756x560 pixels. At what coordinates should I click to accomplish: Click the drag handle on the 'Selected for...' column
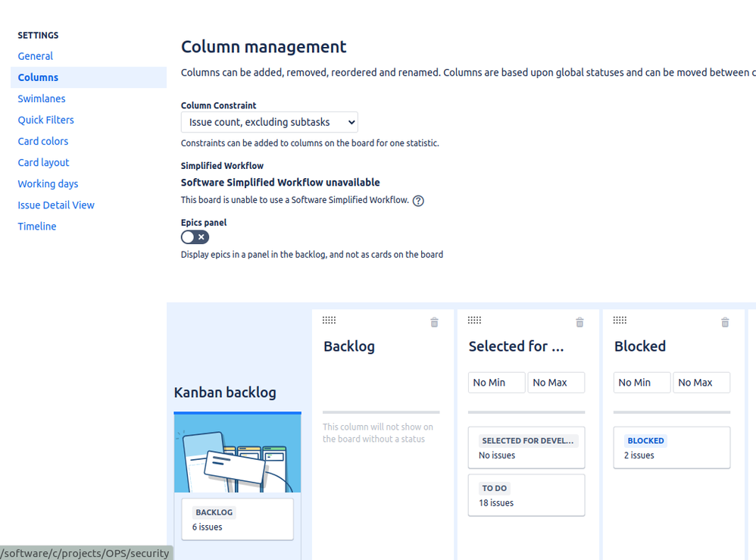click(x=474, y=319)
